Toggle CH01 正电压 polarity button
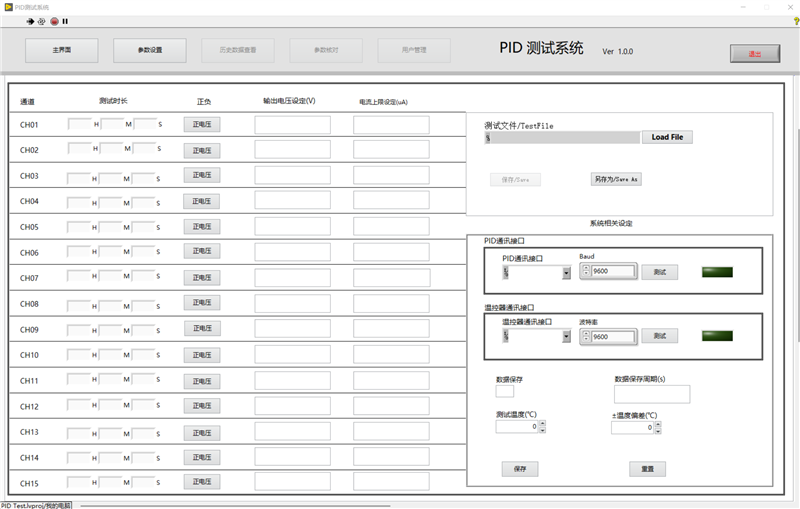The width and height of the screenshot is (800, 509). (202, 125)
